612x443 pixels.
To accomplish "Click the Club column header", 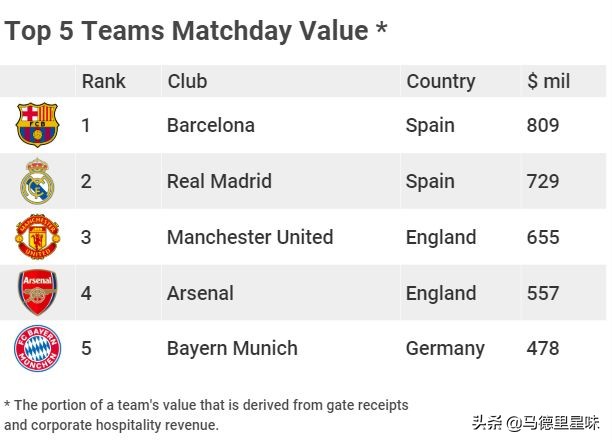I will tap(187, 81).
